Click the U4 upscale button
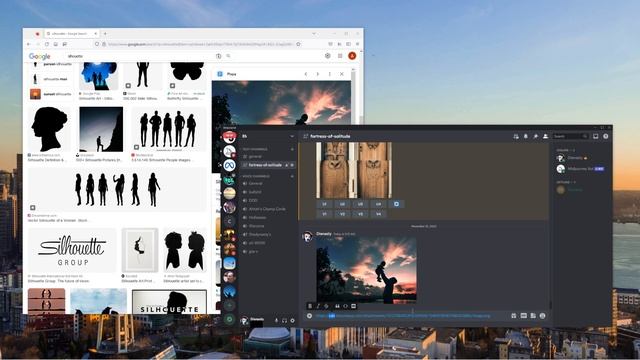This screenshot has width=640, height=360. (x=378, y=204)
